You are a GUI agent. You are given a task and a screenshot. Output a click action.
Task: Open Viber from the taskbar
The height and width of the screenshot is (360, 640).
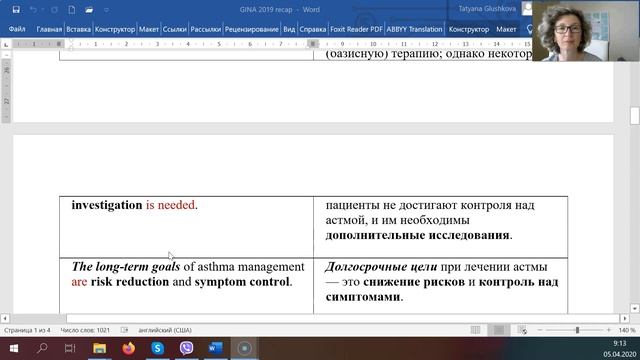(x=187, y=348)
